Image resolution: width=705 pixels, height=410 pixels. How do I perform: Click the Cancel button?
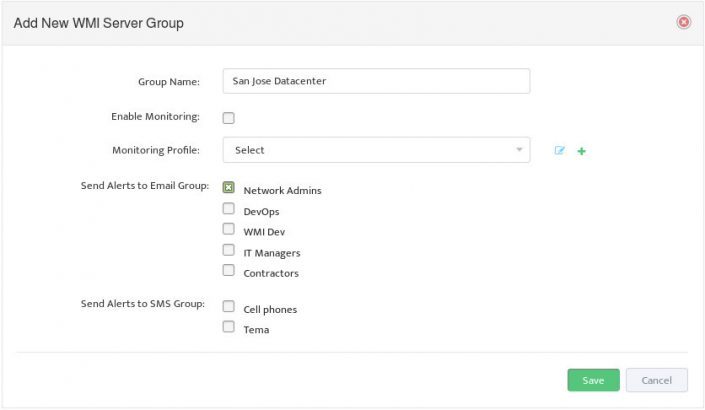point(656,380)
